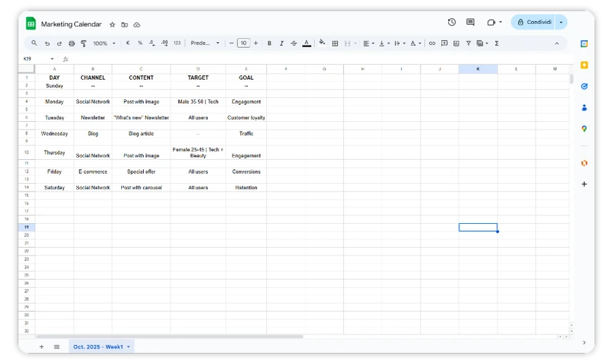
Task: Undo the last action
Action: tap(47, 44)
